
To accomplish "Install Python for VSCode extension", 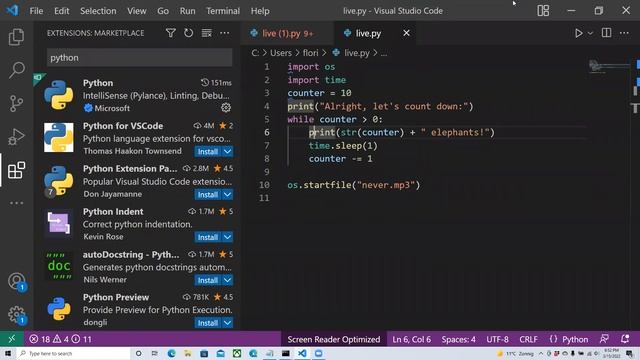I will click(208, 151).
